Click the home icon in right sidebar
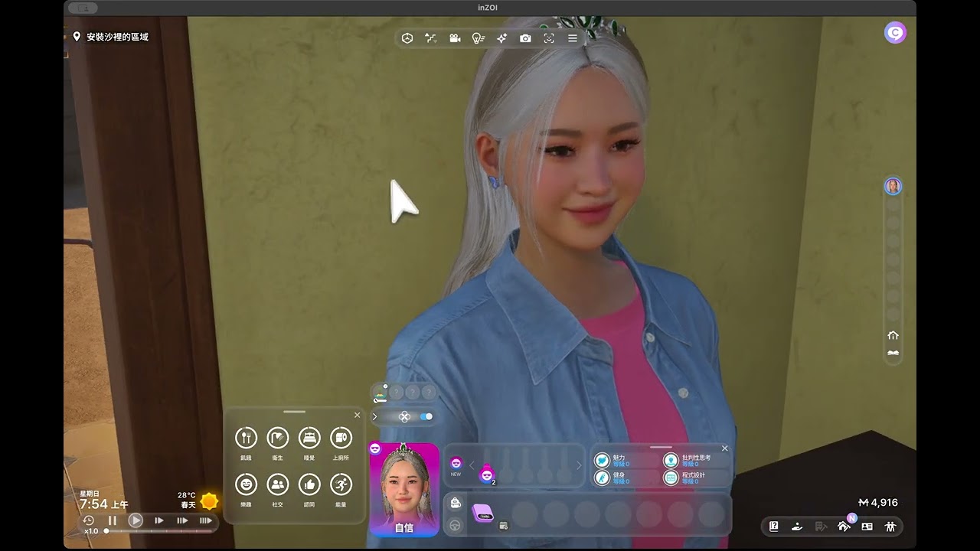 pyautogui.click(x=893, y=335)
